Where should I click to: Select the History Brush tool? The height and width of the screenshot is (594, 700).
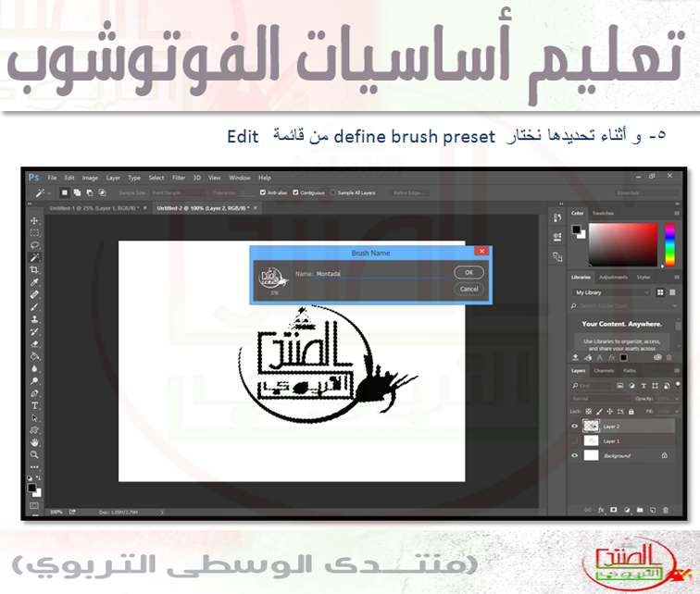point(34,331)
